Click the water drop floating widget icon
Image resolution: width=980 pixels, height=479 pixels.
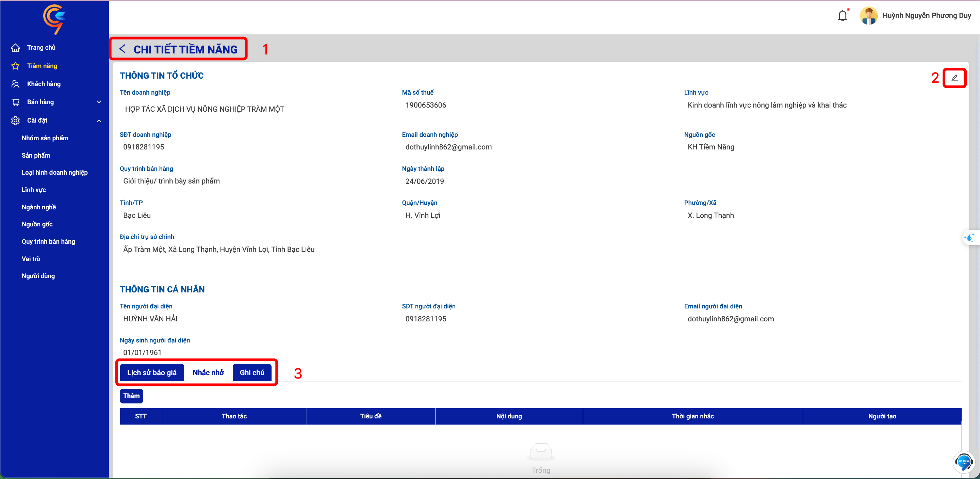969,238
